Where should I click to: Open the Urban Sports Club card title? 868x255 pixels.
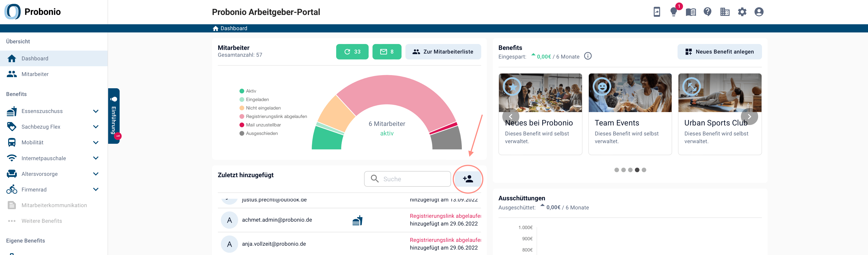coord(716,123)
